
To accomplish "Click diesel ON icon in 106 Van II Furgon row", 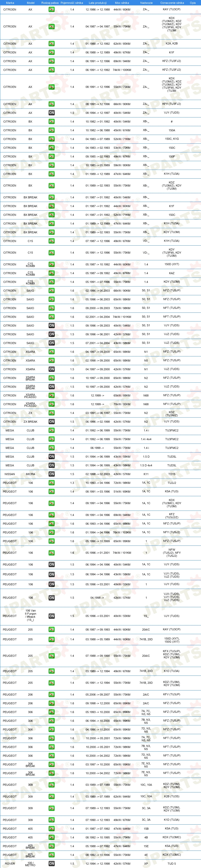I will coord(52,616).
